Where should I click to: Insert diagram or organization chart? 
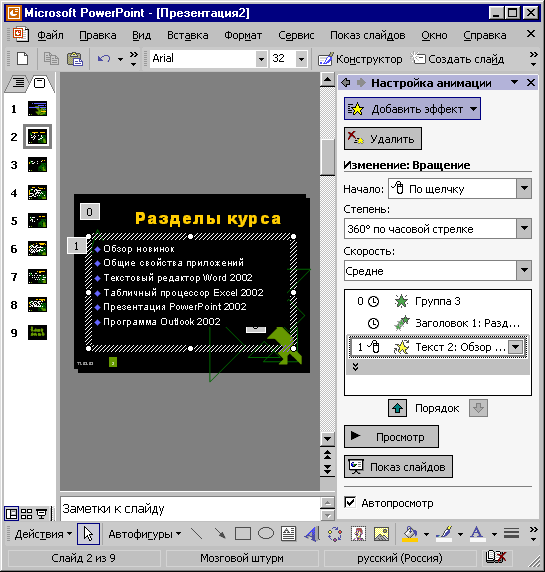coord(335,534)
